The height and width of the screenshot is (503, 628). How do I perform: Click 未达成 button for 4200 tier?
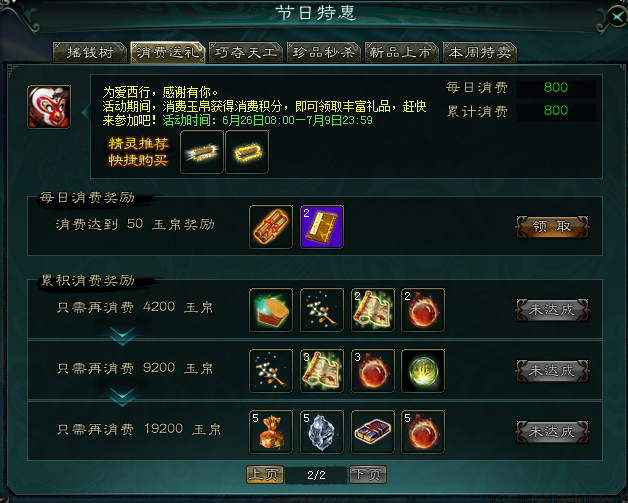(x=552, y=310)
